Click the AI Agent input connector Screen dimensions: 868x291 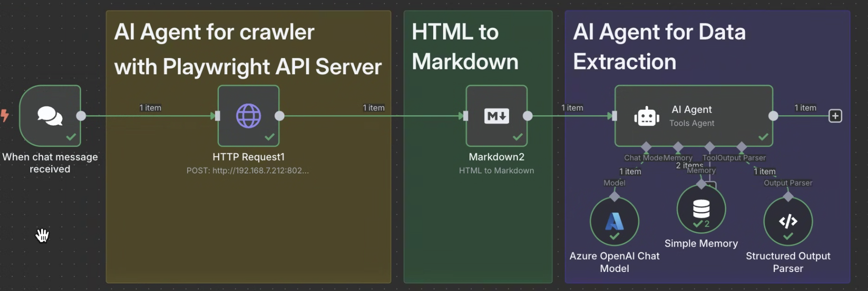[614, 116]
